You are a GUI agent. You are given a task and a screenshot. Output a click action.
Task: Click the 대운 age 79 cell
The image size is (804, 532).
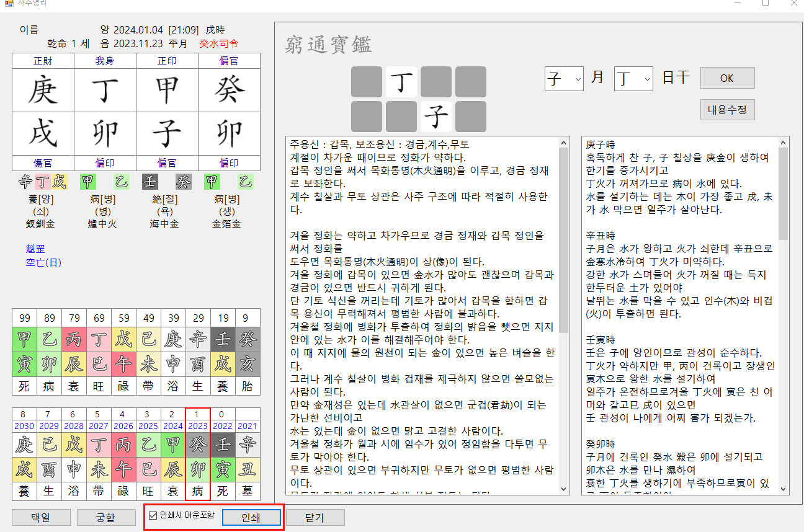[x=74, y=319]
